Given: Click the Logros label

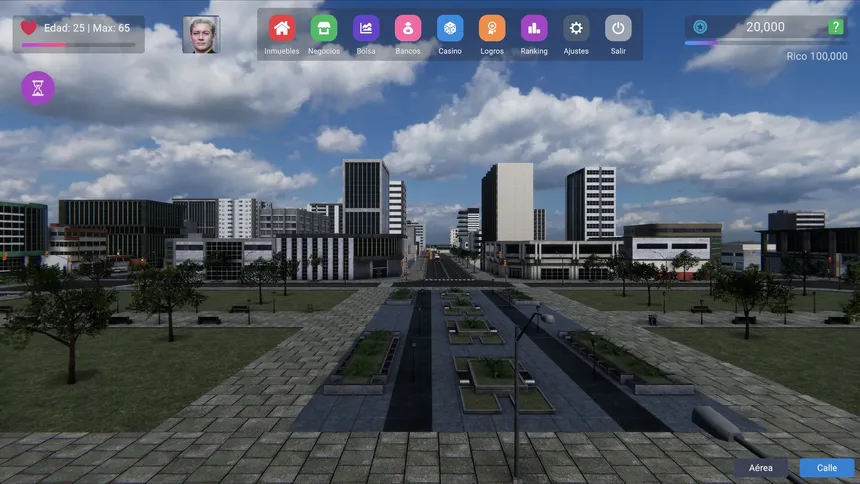Looking at the screenshot, I should (x=492, y=51).
